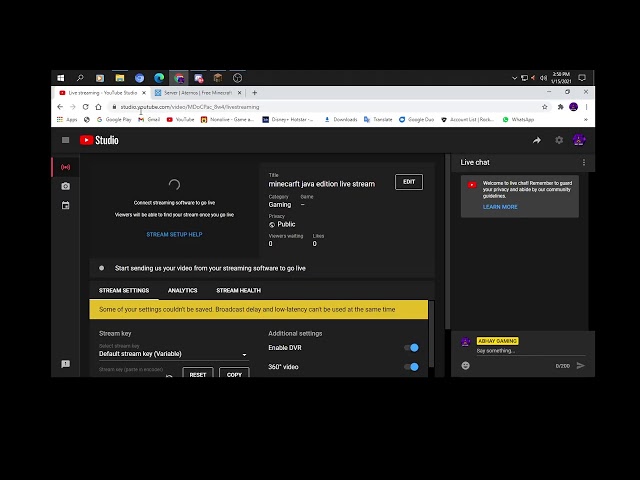This screenshot has width=640, height=480.
Task: Open the LEARN MORE link in live chat
Action: pyautogui.click(x=500, y=207)
